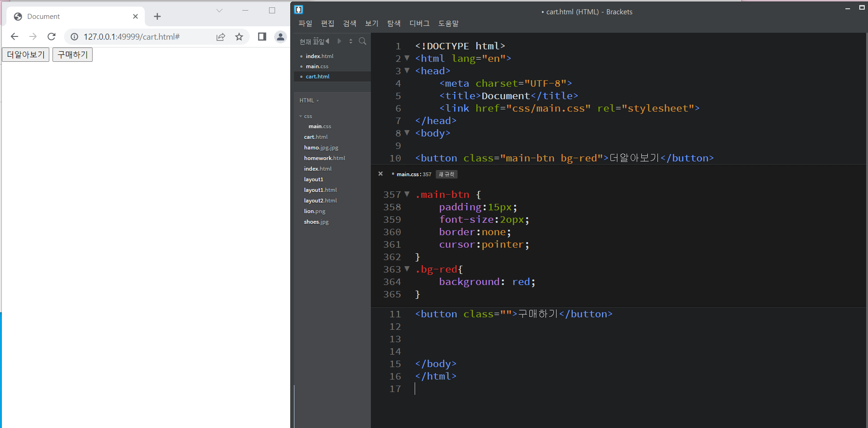
Task: Open lion.png in file tree
Action: click(314, 211)
